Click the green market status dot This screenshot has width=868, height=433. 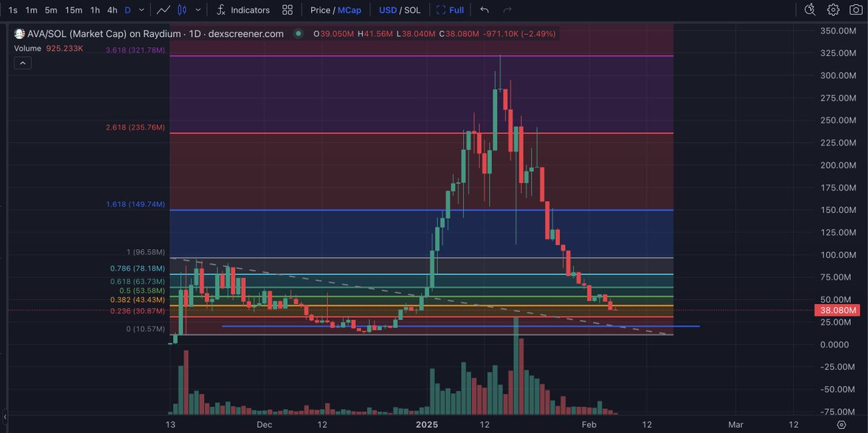coord(299,34)
